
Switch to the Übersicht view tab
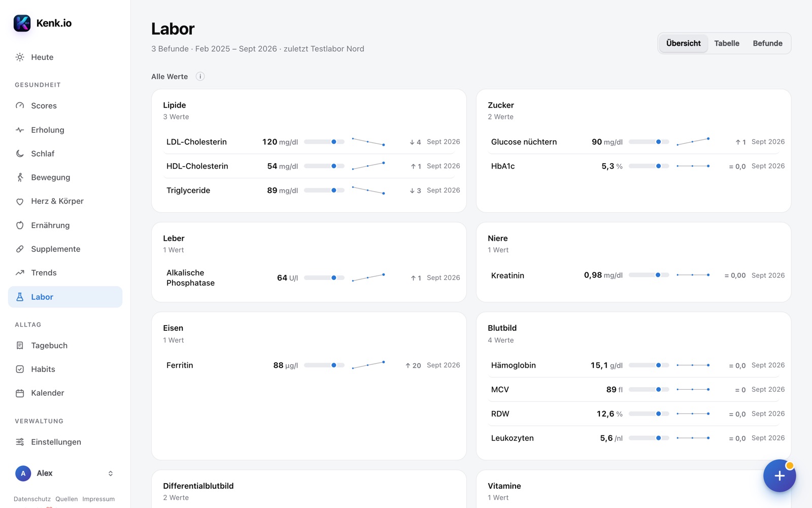[683, 43]
